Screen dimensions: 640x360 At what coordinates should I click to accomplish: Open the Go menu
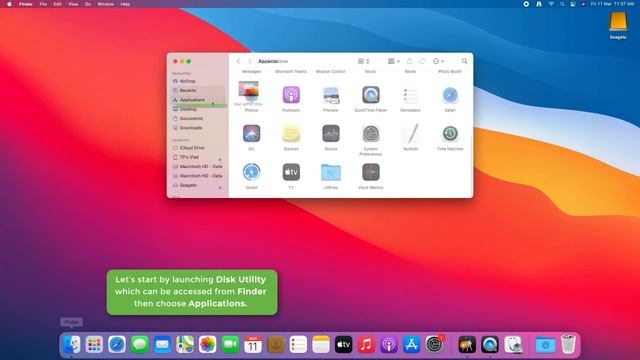[88, 4]
